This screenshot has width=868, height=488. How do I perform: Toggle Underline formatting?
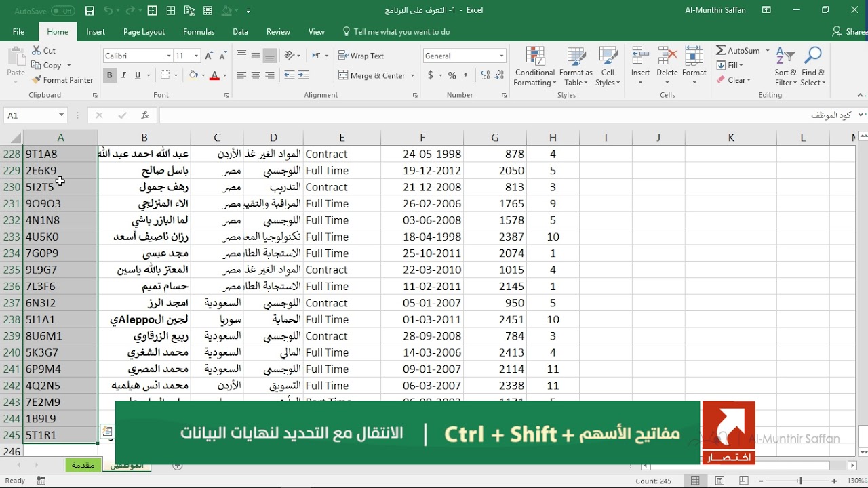pyautogui.click(x=138, y=75)
